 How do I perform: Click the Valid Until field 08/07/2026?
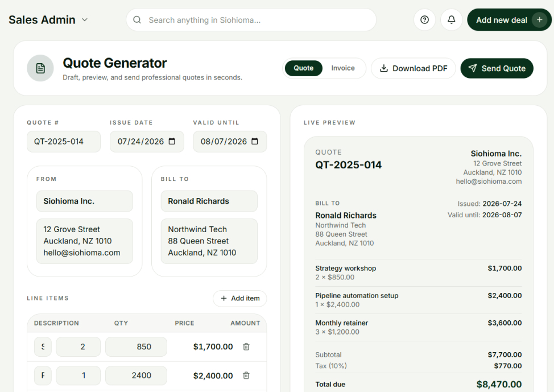[x=230, y=142]
